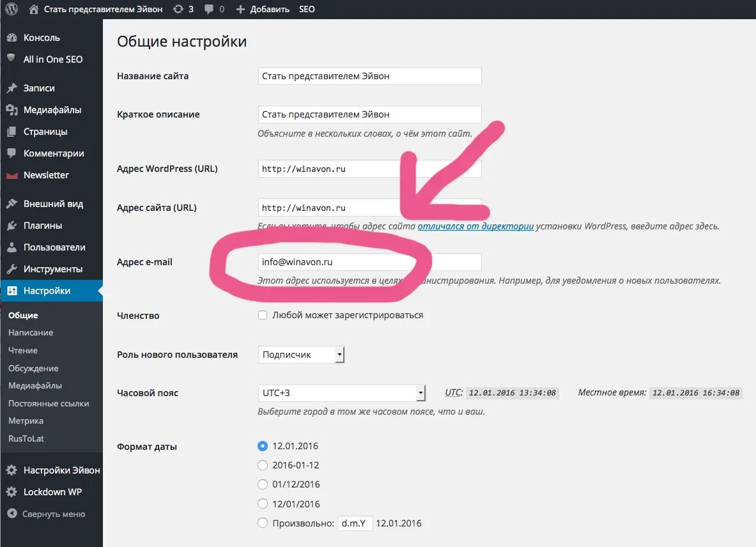The image size is (756, 547).
Task: Click the custom date format d.m.Y field
Action: (355, 523)
